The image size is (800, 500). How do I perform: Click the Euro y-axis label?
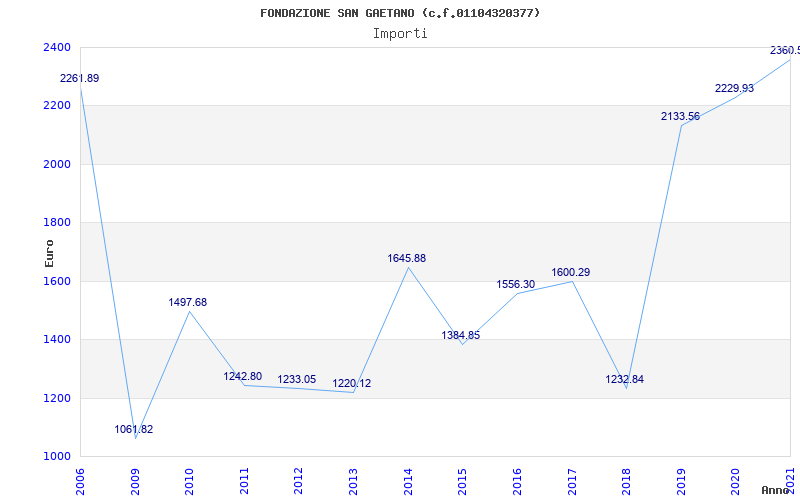click(49, 253)
